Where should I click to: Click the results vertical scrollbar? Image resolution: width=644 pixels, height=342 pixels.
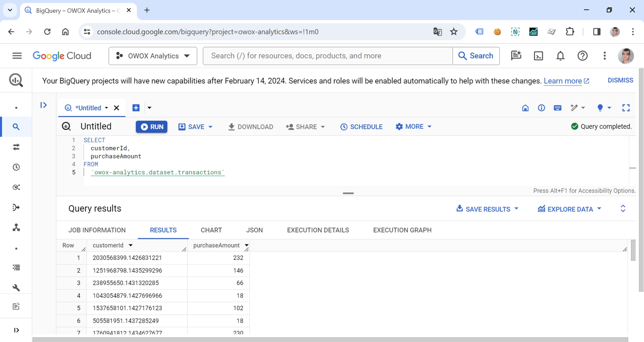(633, 250)
